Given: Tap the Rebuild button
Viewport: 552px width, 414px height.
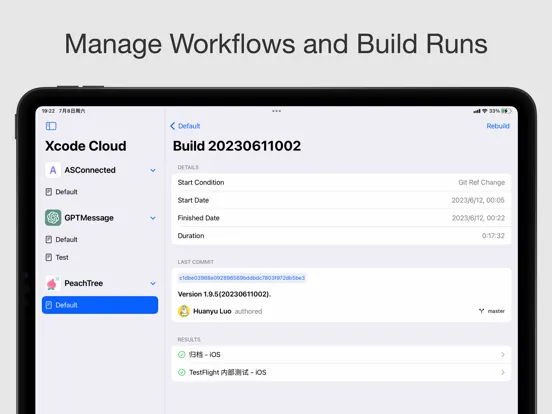Looking at the screenshot, I should [498, 126].
